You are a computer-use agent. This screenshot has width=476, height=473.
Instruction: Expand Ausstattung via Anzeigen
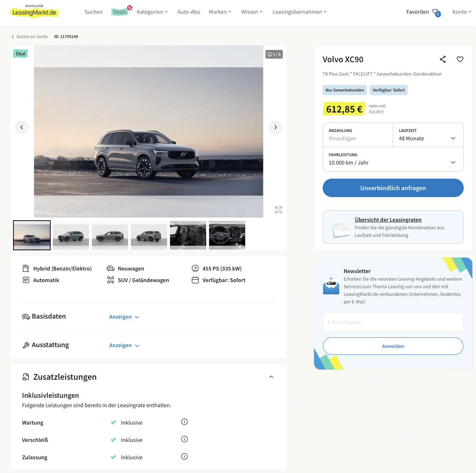pos(124,345)
